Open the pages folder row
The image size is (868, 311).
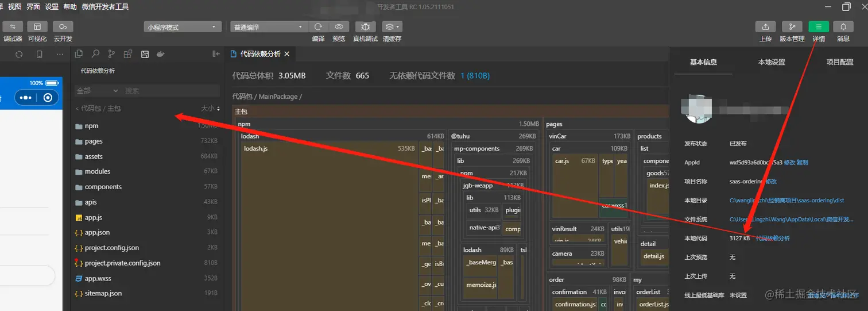146,141
